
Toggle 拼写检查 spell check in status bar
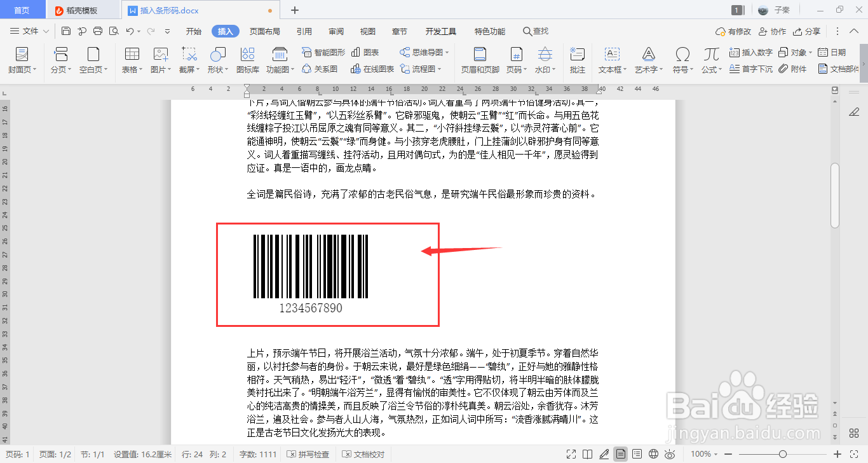point(308,454)
